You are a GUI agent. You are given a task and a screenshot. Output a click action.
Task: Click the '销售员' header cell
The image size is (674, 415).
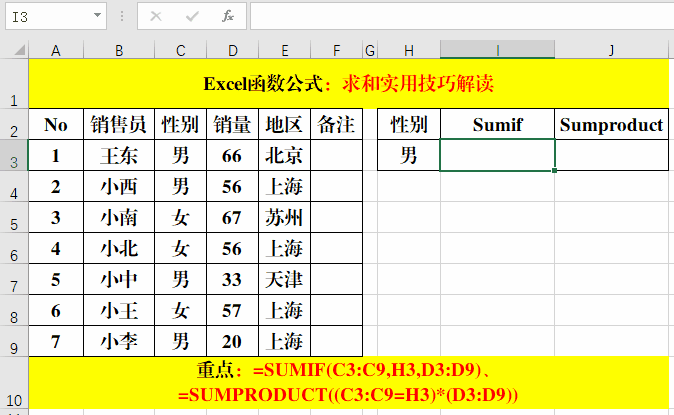coord(119,124)
